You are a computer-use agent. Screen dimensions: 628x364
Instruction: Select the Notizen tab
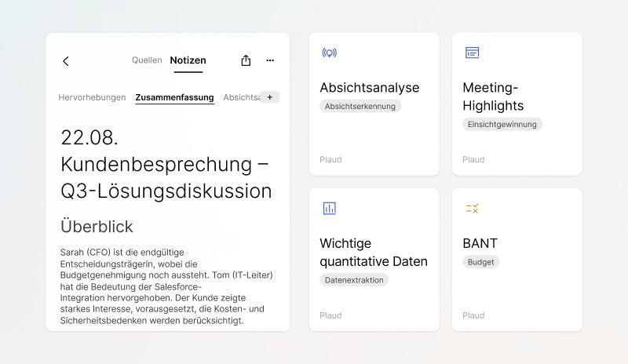pyautogui.click(x=188, y=60)
